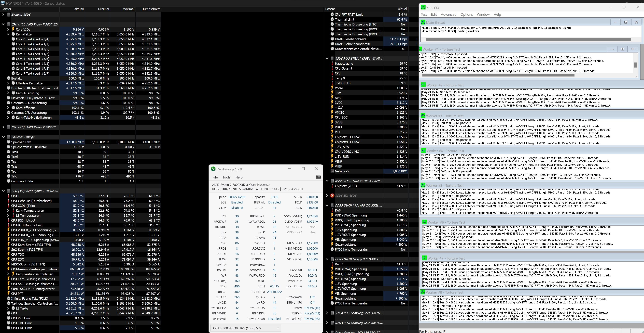Click the Minimal column header
The width and height of the screenshot is (644, 333).
tap(97, 9)
